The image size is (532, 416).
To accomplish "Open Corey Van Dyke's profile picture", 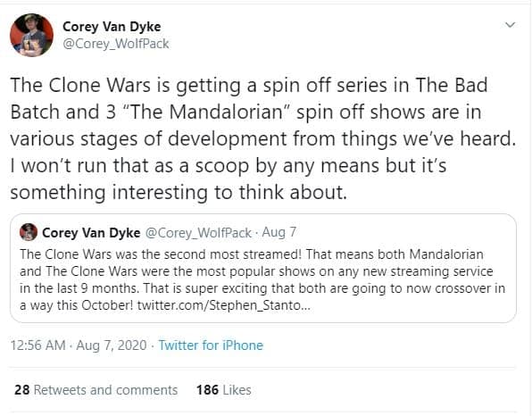I will point(31,36).
